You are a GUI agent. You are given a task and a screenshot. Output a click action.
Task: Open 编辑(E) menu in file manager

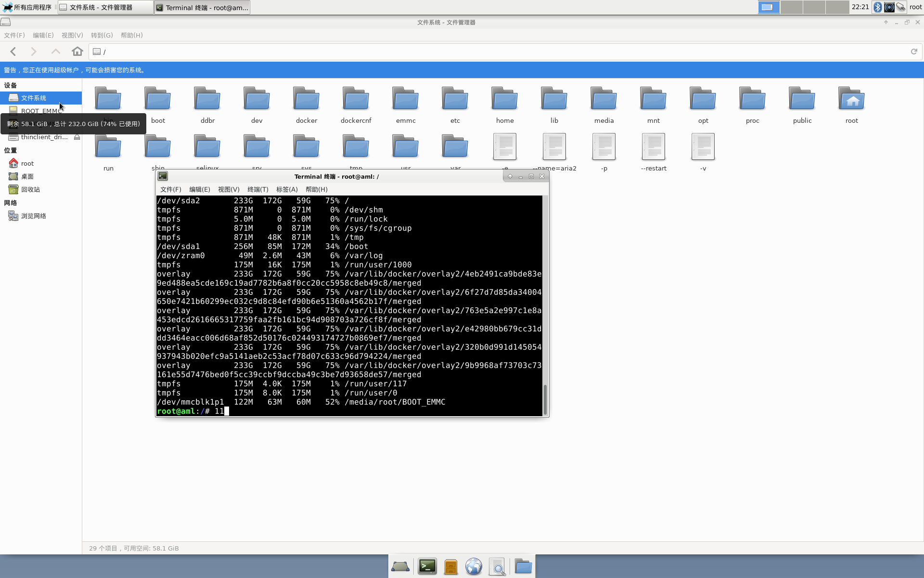(43, 35)
